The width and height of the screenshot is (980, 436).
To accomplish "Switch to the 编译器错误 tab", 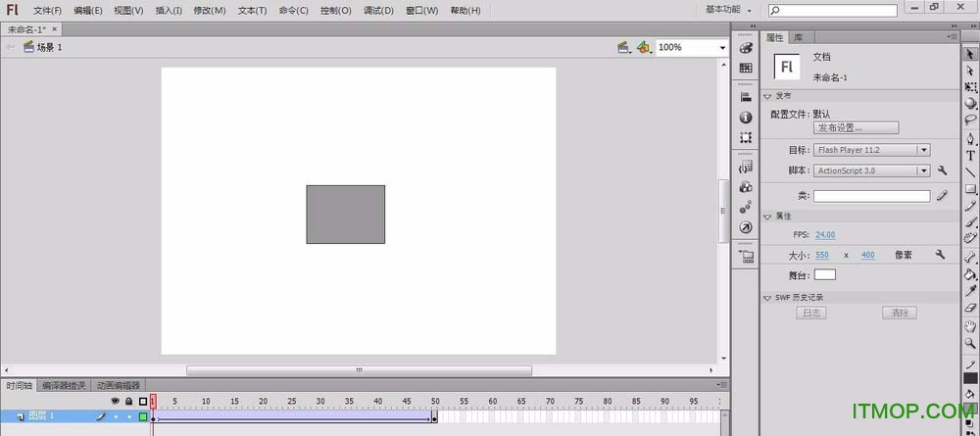I will point(64,385).
